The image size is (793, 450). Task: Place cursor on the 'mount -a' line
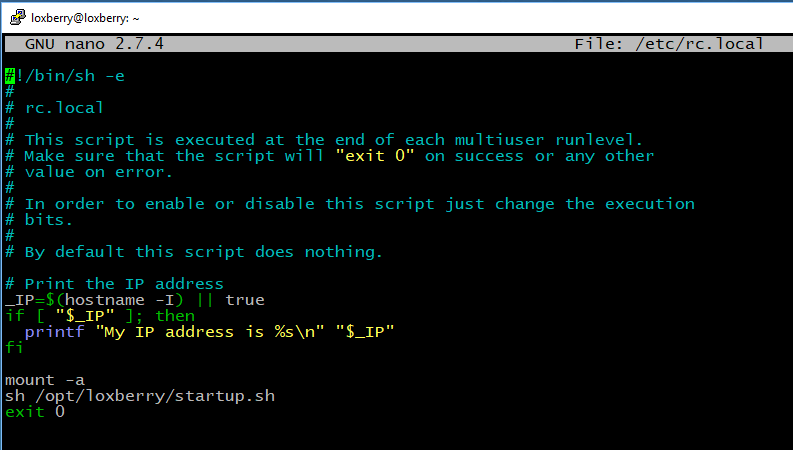click(x=45, y=380)
